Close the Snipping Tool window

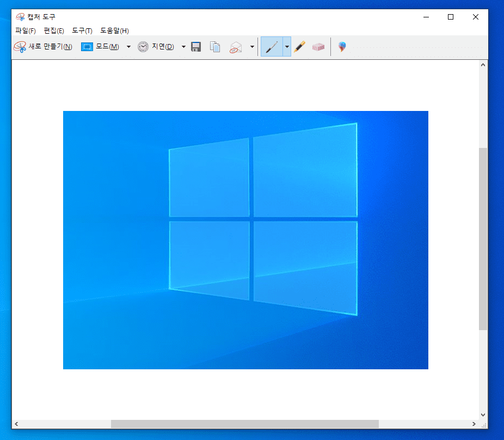[475, 17]
